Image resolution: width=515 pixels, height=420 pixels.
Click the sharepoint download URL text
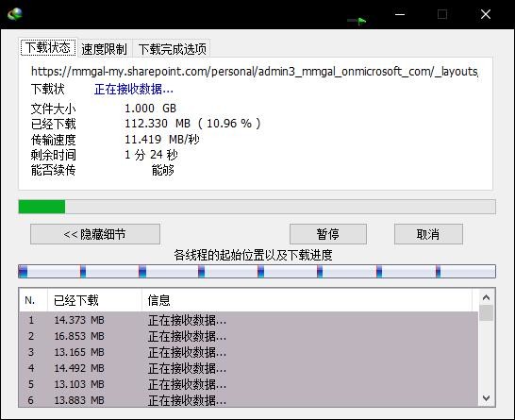pyautogui.click(x=255, y=72)
